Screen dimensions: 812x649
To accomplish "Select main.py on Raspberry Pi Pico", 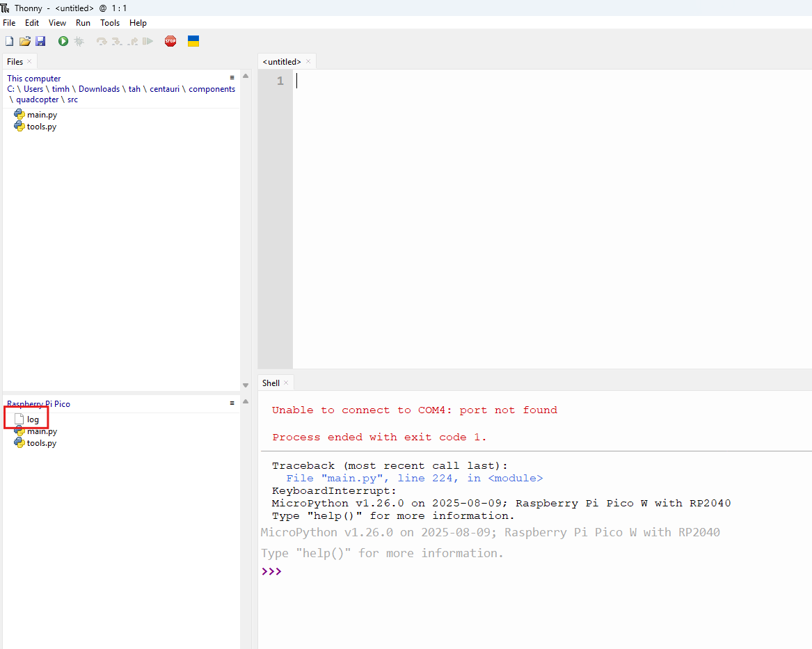I will pyautogui.click(x=35, y=431).
